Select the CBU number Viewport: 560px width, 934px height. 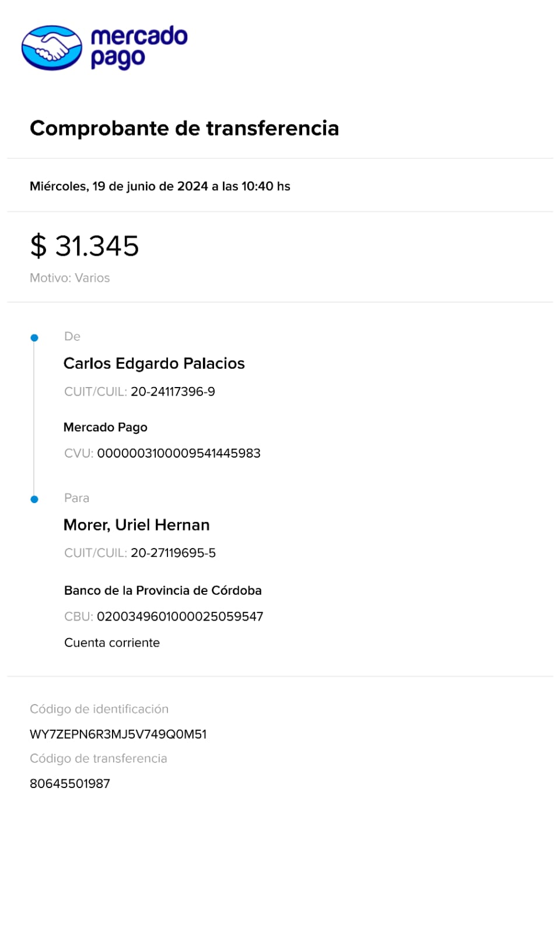(x=180, y=616)
